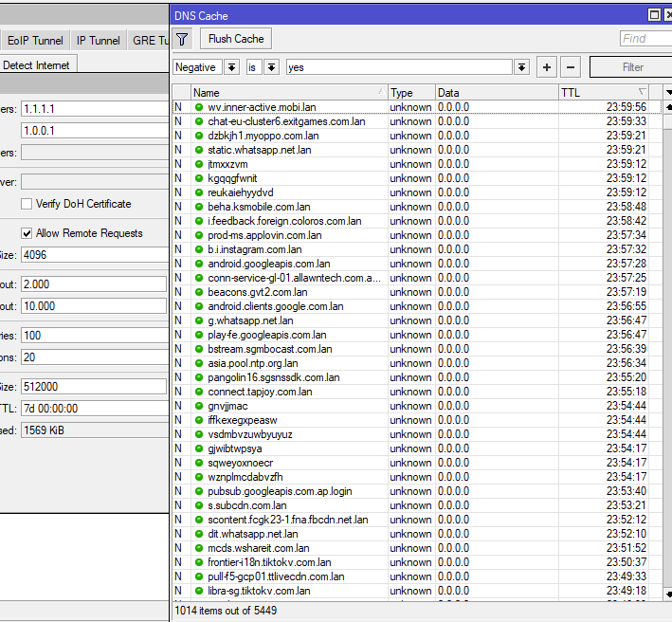Image resolution: width=672 pixels, height=622 pixels.
Task: Click the 512000 cache size field
Action: [94, 387]
